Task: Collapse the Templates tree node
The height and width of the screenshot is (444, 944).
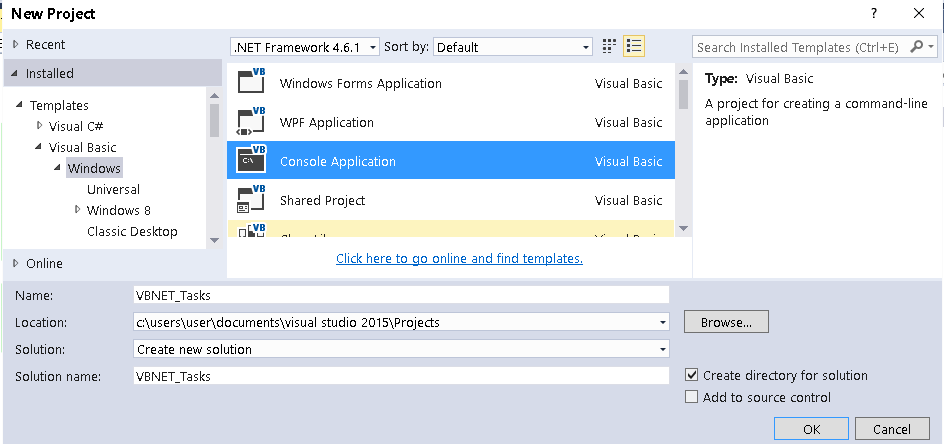Action: (20, 105)
